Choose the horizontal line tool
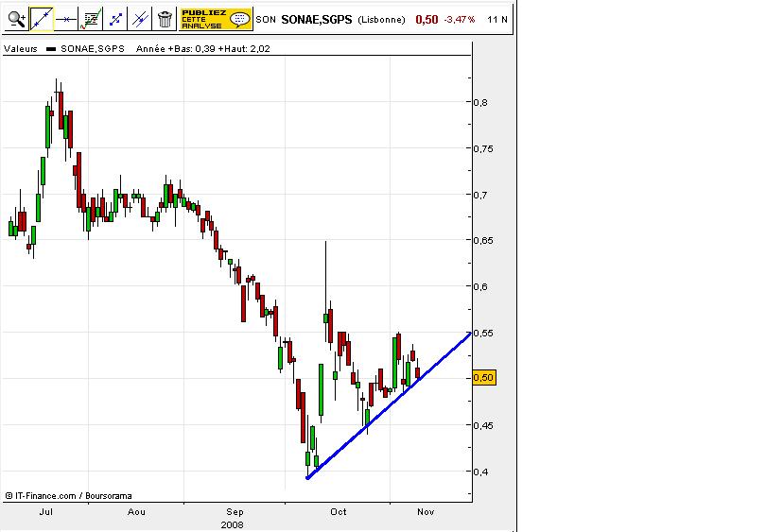The image size is (766, 532). [66, 19]
